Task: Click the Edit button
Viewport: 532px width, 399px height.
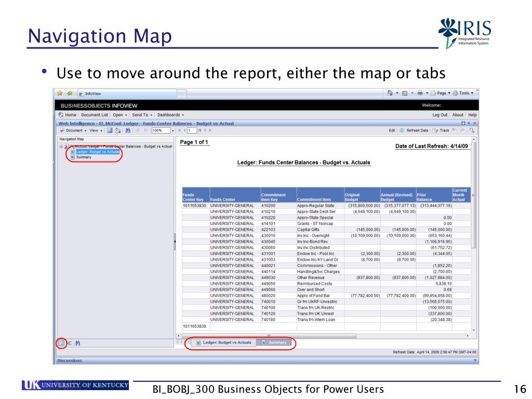Action: pyautogui.click(x=392, y=130)
